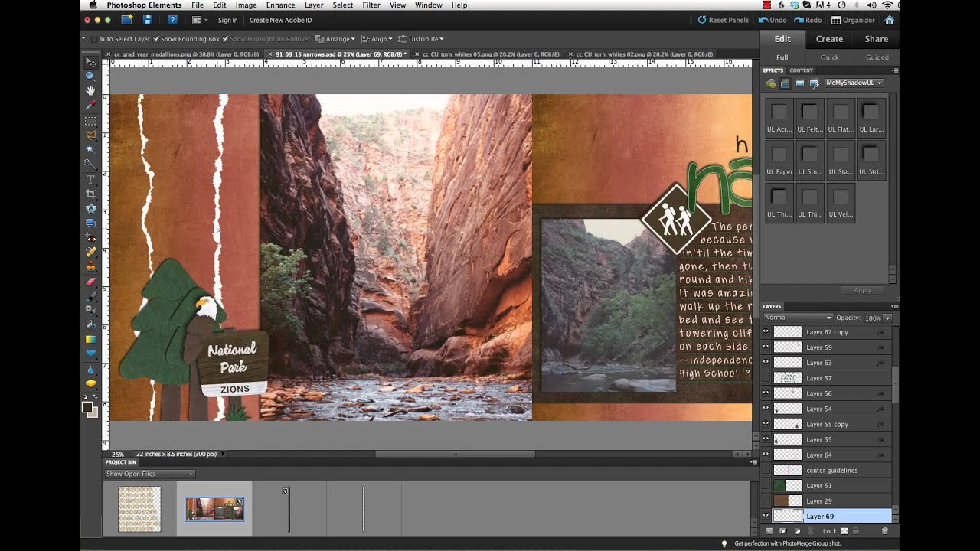This screenshot has width=980, height=551.
Task: Show Photo Effects category in Effects panel
Action: [799, 83]
